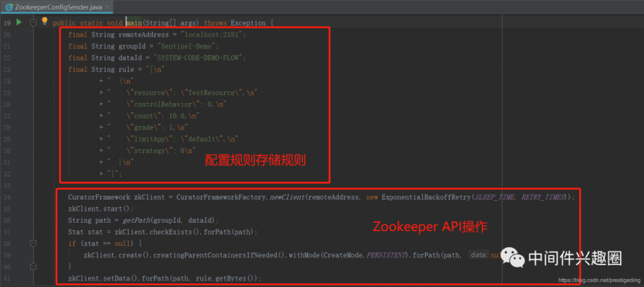The width and height of the screenshot is (644, 287).
Task: Click the "if (stat == null)" condition
Action: tap(101, 243)
